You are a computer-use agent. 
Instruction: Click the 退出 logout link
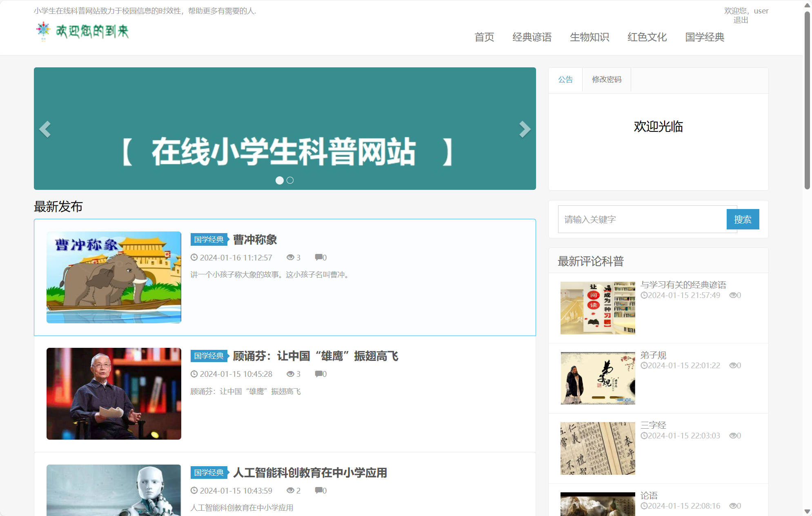pos(740,20)
